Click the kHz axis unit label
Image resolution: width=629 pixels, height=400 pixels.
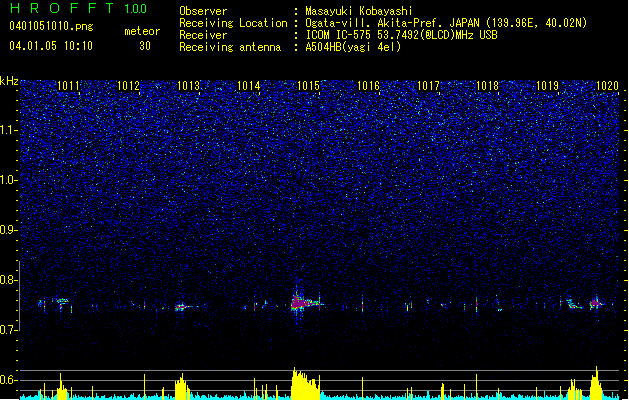(x=9, y=81)
